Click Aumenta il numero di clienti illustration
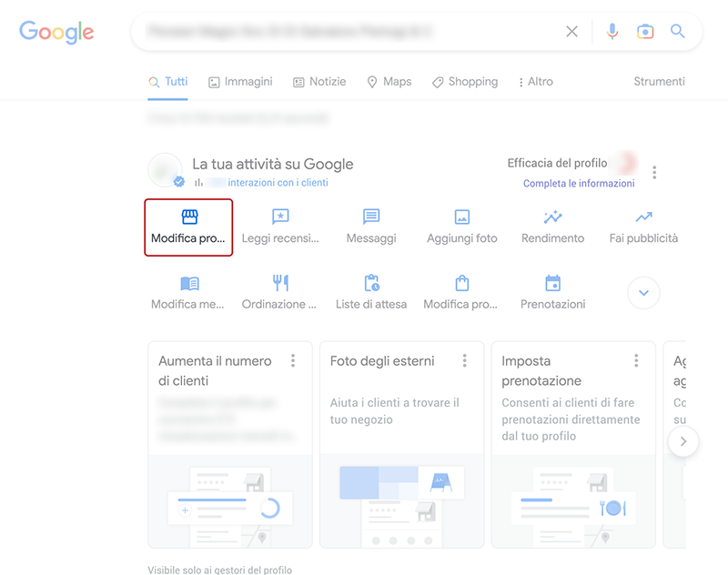Viewport: 728px width, 575px height. click(x=230, y=501)
